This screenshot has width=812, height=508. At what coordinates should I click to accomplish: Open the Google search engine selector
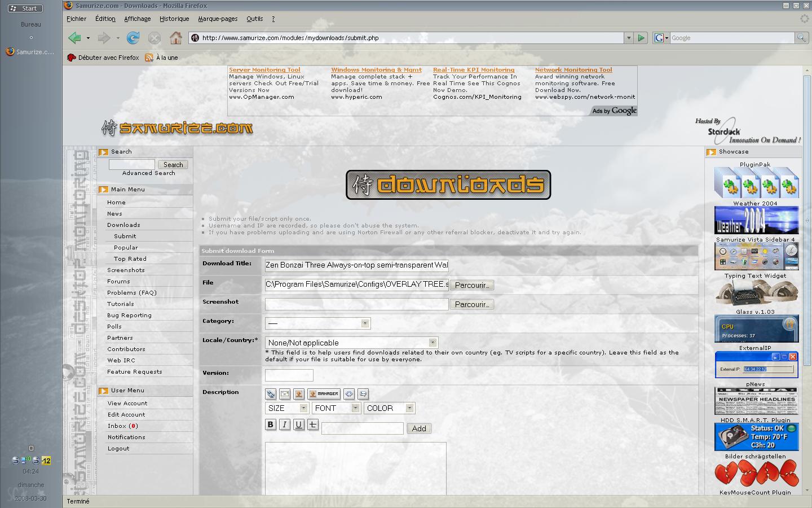(661, 38)
